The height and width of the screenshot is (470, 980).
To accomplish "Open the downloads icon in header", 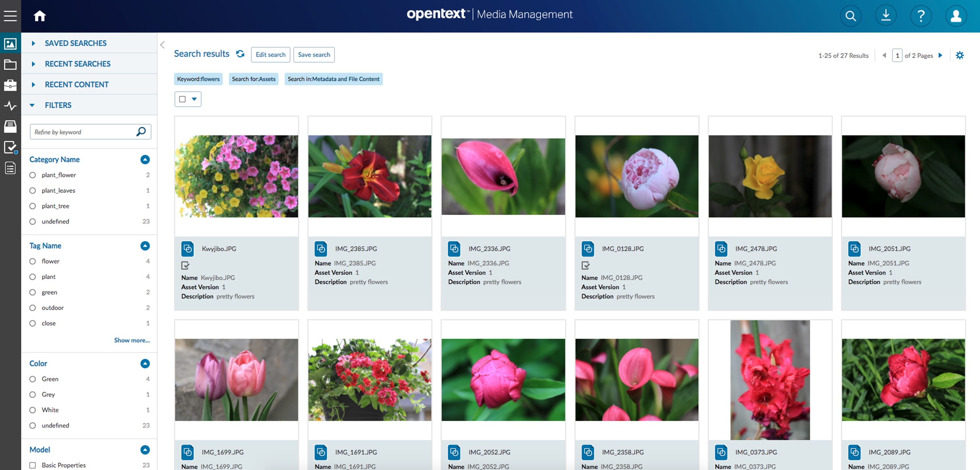I will click(886, 16).
